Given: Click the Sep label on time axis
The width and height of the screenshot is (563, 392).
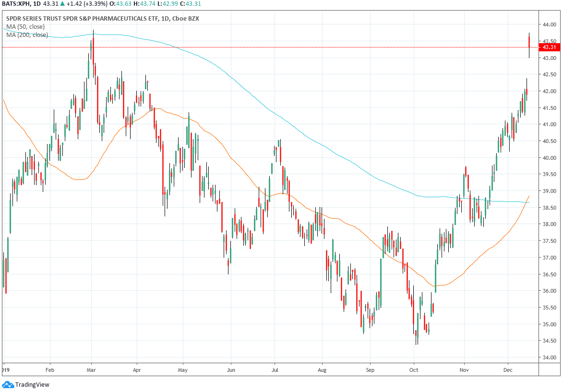Looking at the screenshot, I should point(370,370).
